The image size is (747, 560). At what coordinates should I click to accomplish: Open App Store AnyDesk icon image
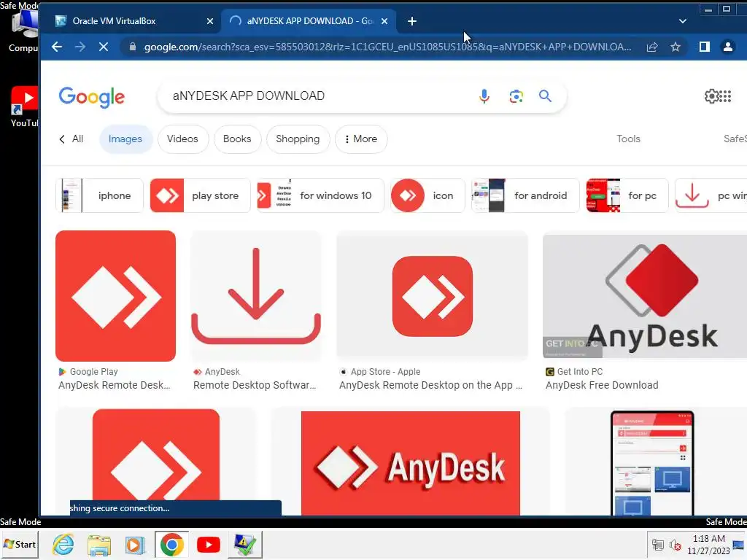click(432, 296)
